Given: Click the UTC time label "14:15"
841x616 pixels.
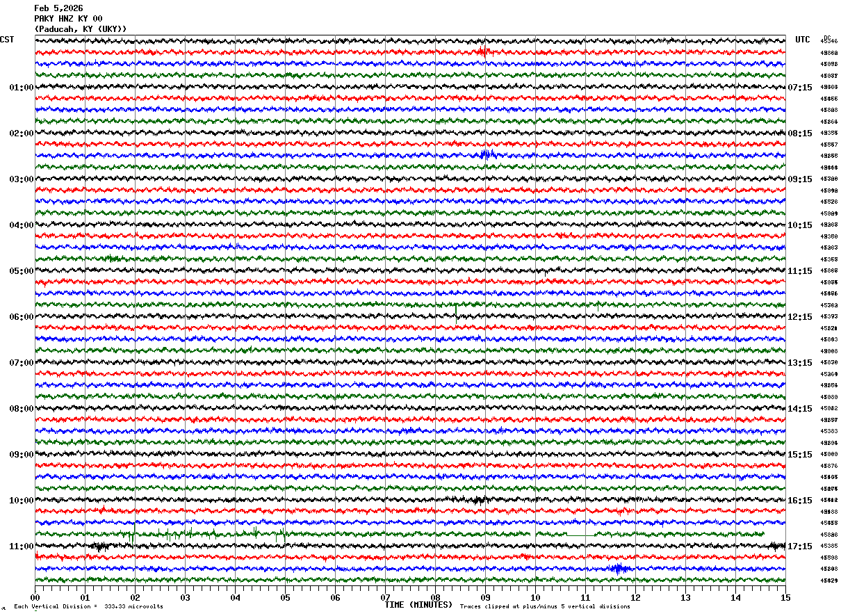Looking at the screenshot, I should point(800,409).
